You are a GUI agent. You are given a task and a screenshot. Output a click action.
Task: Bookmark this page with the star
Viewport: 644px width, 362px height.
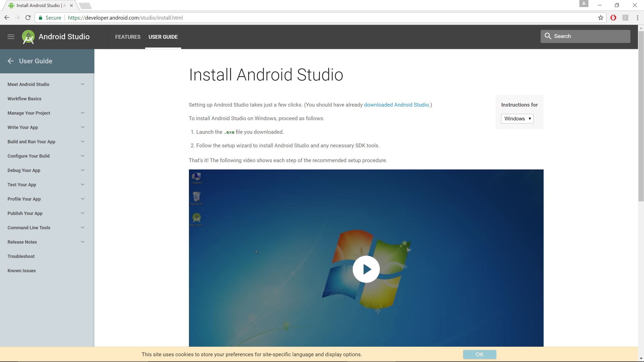click(600, 18)
